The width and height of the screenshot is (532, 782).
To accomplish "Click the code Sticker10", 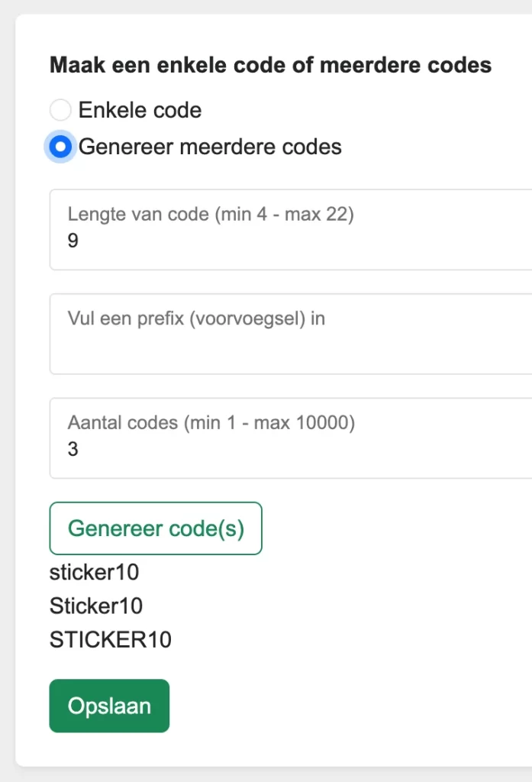I will [96, 606].
